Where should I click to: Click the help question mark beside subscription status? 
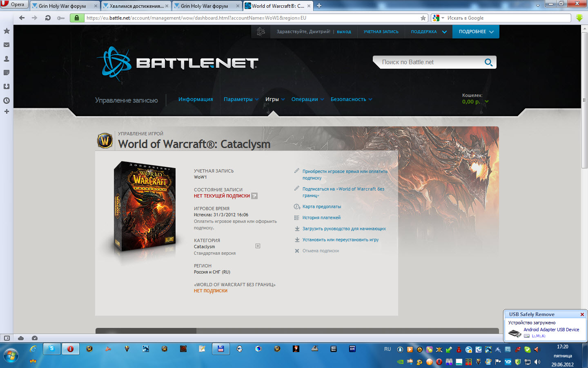point(254,196)
